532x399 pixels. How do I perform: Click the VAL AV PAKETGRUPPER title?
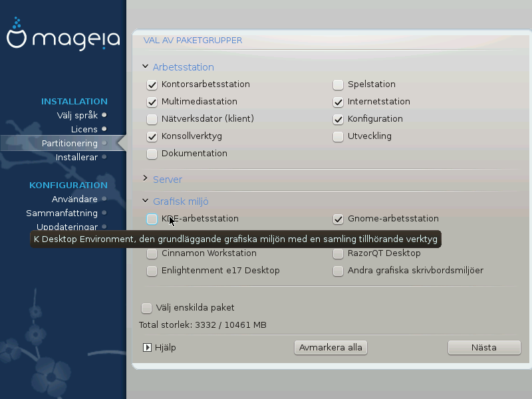(x=193, y=41)
